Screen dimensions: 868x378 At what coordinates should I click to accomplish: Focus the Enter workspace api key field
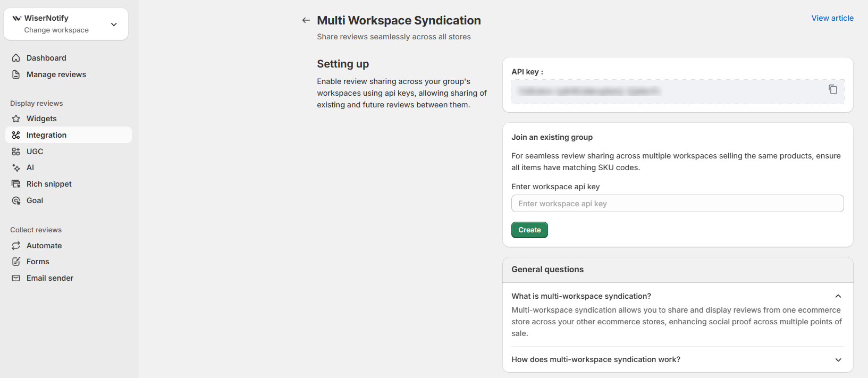point(677,204)
